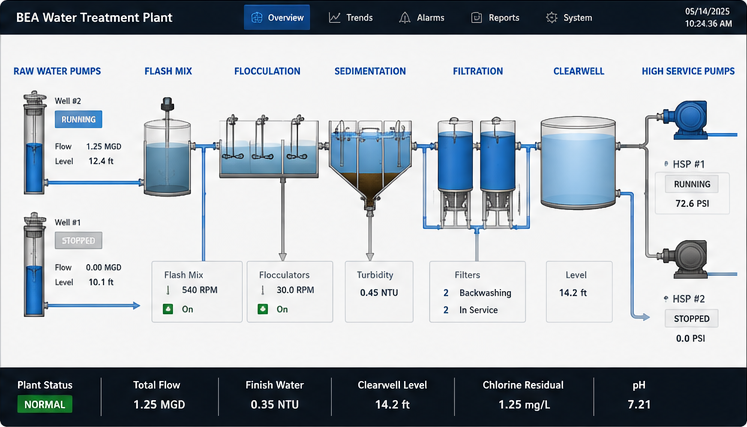Click the 30.0 RPM flocculator value

(x=295, y=290)
